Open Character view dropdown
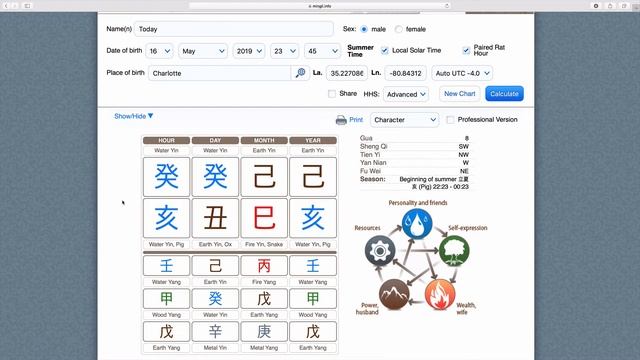The image size is (640, 360). click(x=404, y=120)
